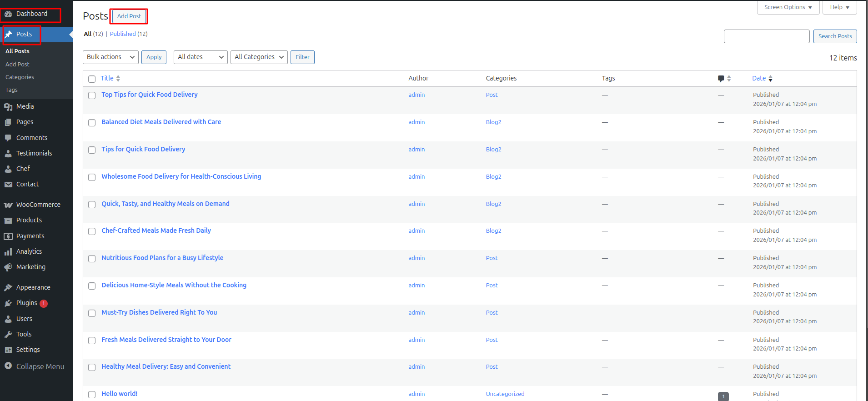Click the Dashboard gauge icon

pyautogui.click(x=8, y=14)
